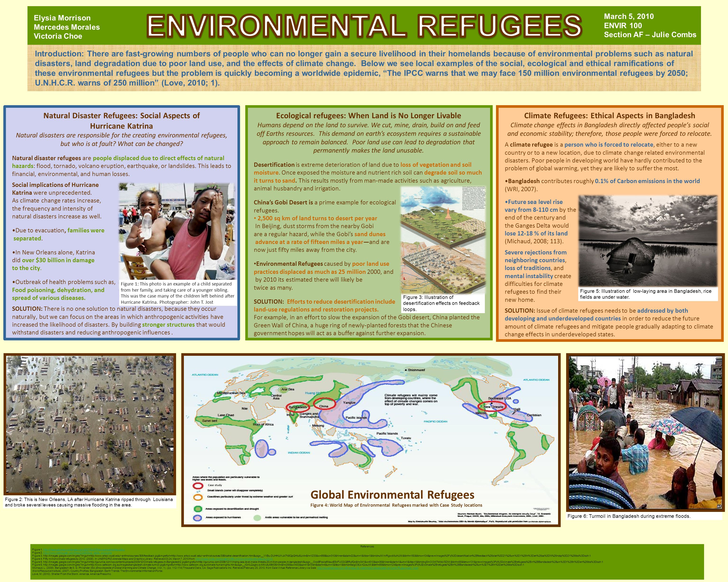Click the Horn of Africa map label

[263, 424]
